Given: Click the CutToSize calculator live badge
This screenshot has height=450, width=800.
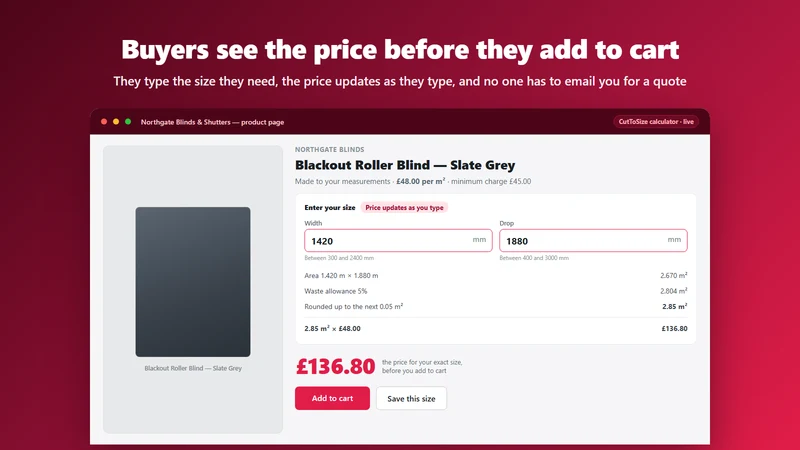Looking at the screenshot, I should pyautogui.click(x=656, y=121).
